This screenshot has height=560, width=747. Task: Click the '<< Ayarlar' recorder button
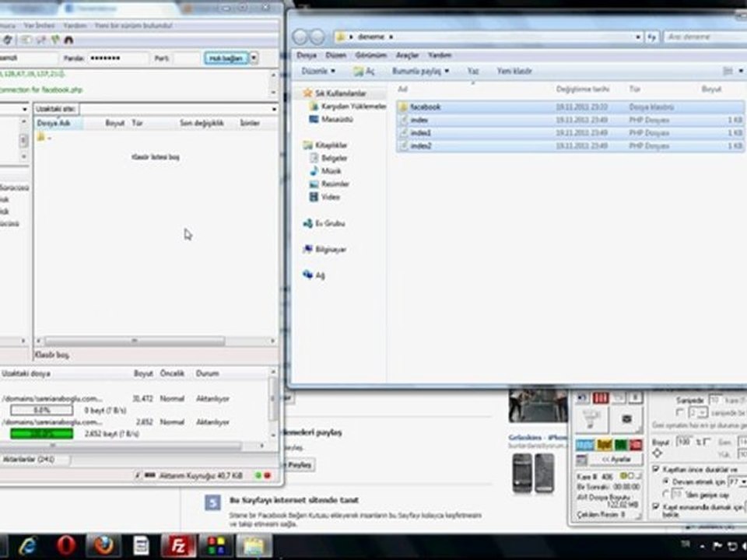[616, 460]
